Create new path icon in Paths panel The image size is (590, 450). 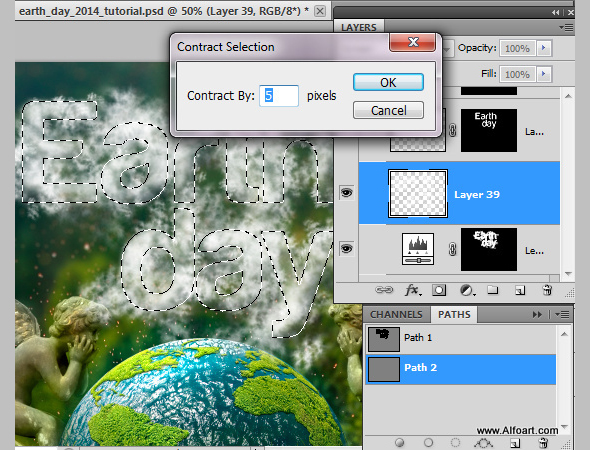point(515,443)
